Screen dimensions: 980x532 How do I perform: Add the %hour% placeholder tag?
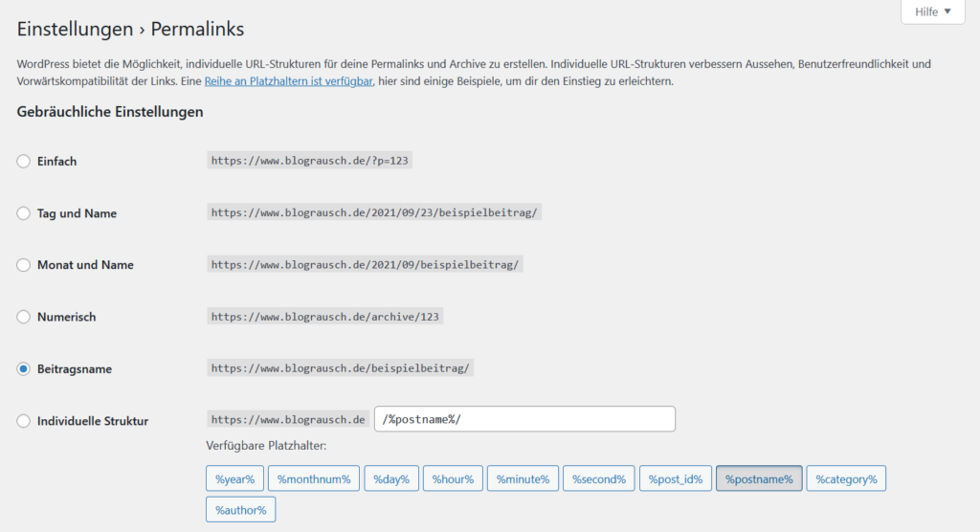[453, 478]
